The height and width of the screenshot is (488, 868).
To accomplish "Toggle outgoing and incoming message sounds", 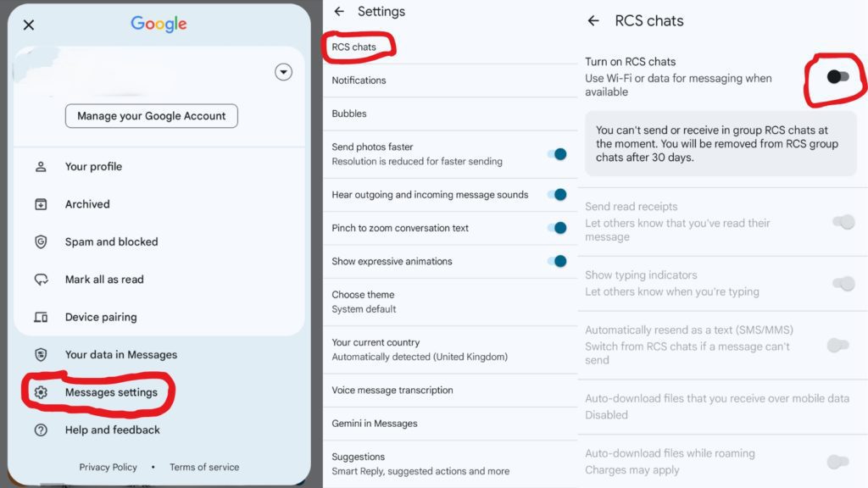I will click(x=558, y=194).
